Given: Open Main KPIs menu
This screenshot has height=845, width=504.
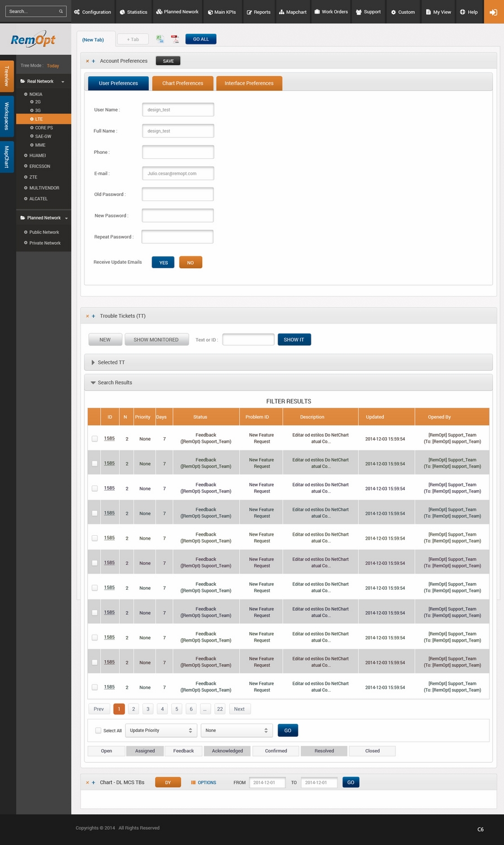Looking at the screenshot, I should 222,12.
